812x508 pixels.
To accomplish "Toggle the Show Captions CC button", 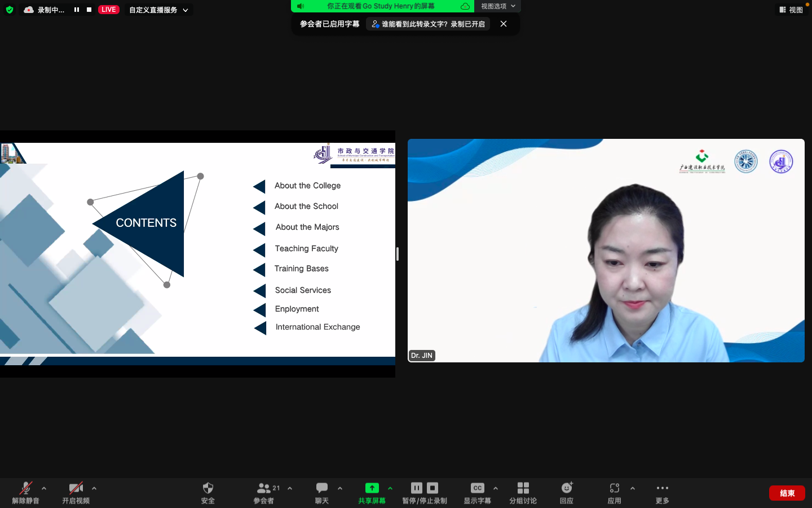I will 477,489.
